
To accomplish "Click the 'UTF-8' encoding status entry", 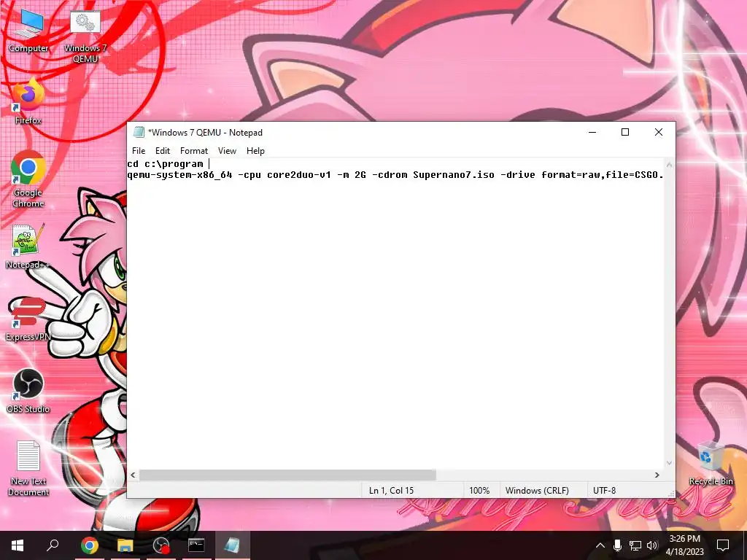I will 604,491.
